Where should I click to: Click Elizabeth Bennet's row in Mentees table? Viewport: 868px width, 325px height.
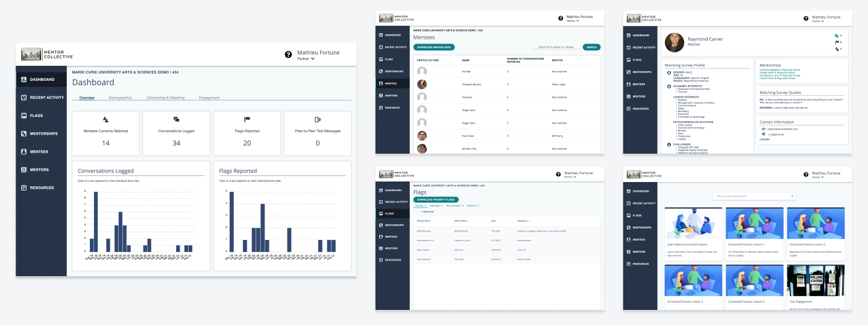tap(507, 84)
